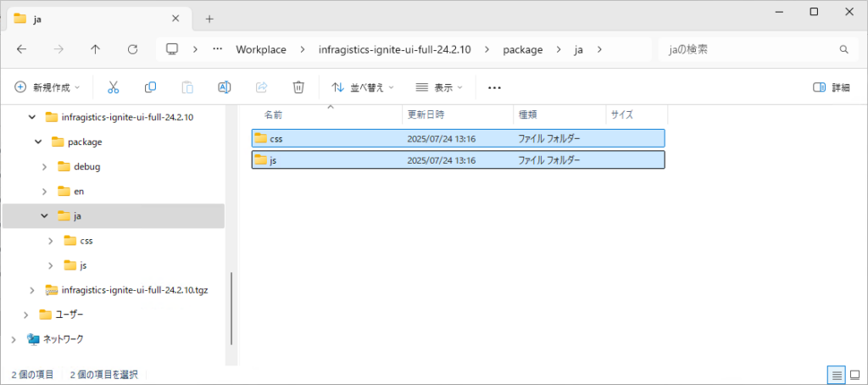Click the css folder icon in file list

pyautogui.click(x=260, y=138)
